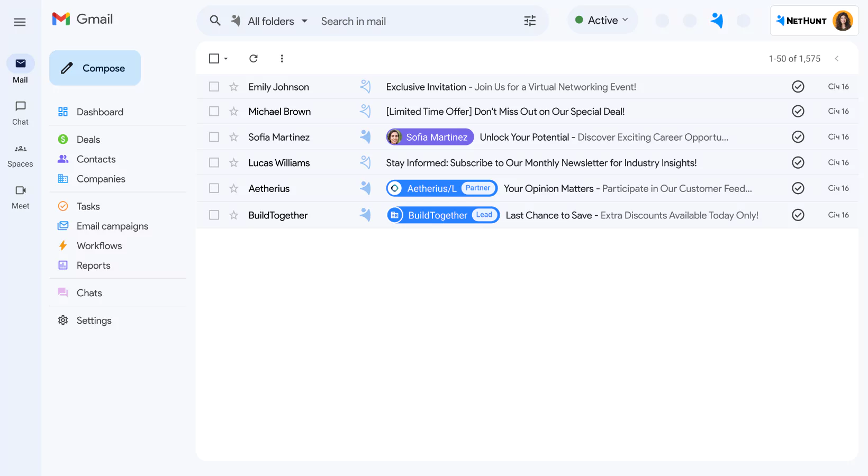This screenshot has height=476, width=868.
Task: Select all emails with the header checkbox
Action: 214,58
